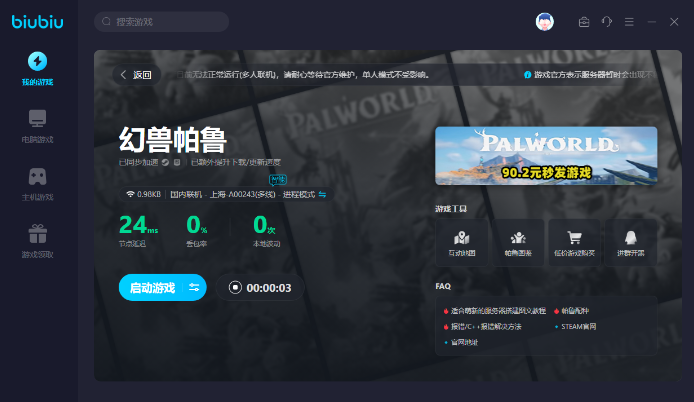The height and width of the screenshot is (402, 694).
Task: Open the 进群开黑 group chat tool
Action: point(630,243)
